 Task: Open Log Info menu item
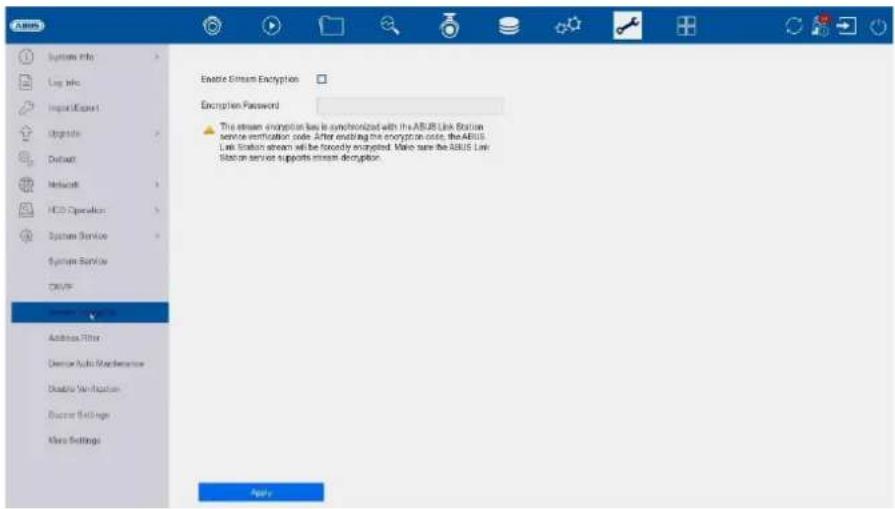(x=64, y=82)
